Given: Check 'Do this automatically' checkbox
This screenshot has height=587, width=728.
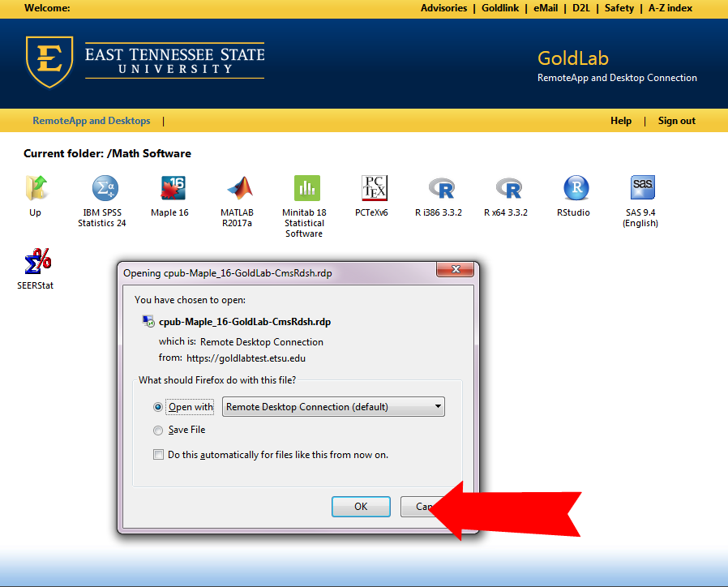Looking at the screenshot, I should 158,455.
